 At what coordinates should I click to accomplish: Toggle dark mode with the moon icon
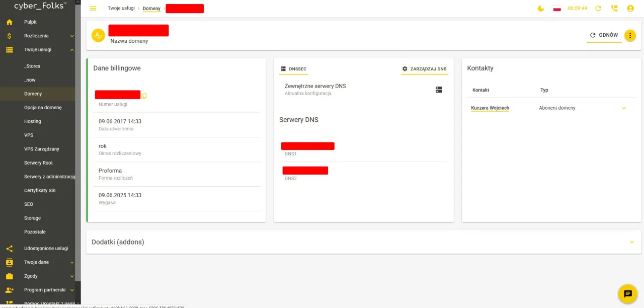tap(540, 8)
